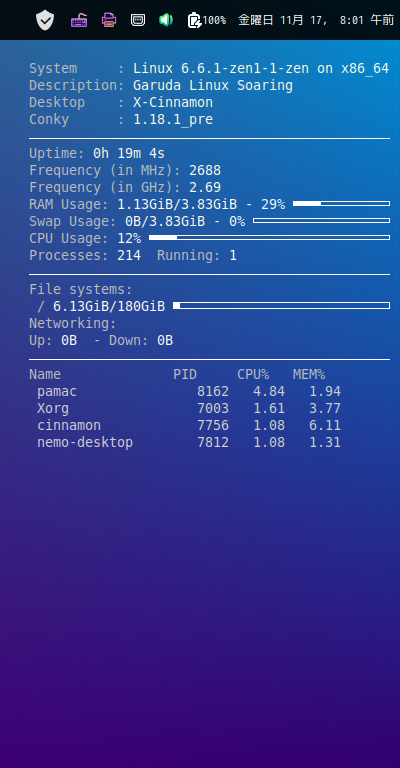Click the Xorg MEM value '3.77'
The width and height of the screenshot is (400, 768).
[325, 409]
